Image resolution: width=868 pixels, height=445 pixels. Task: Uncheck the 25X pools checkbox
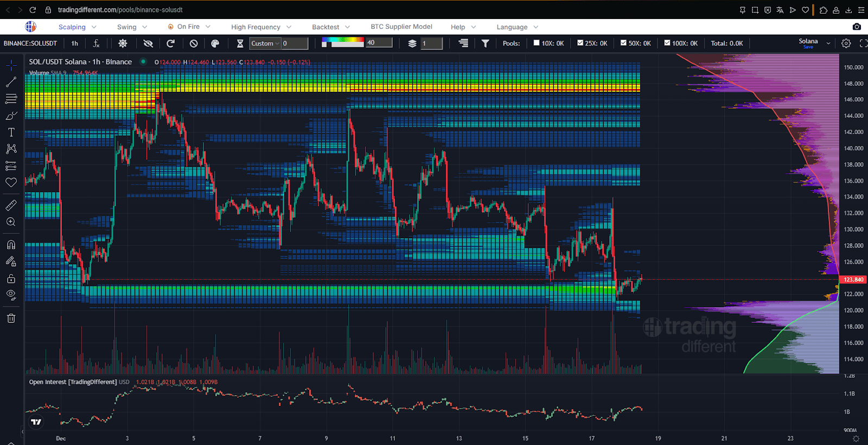tap(580, 43)
